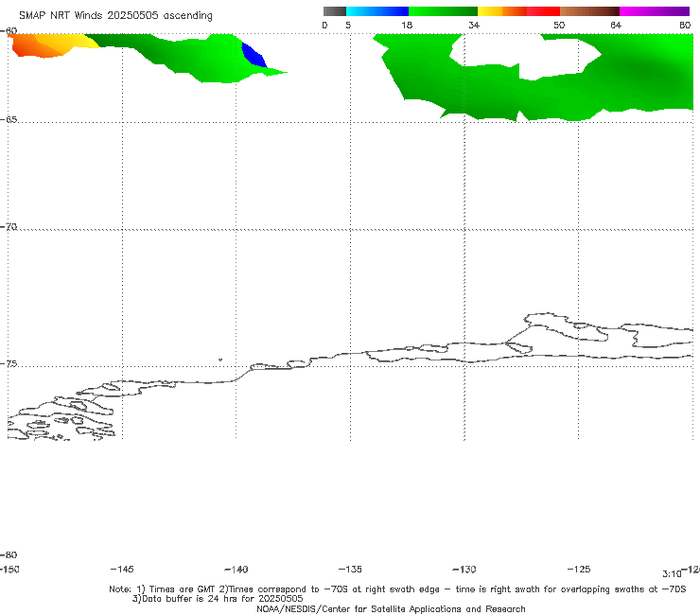Image resolution: width=700 pixels, height=615 pixels.
Task: Click the color bar label '34'
Action: 474,25
